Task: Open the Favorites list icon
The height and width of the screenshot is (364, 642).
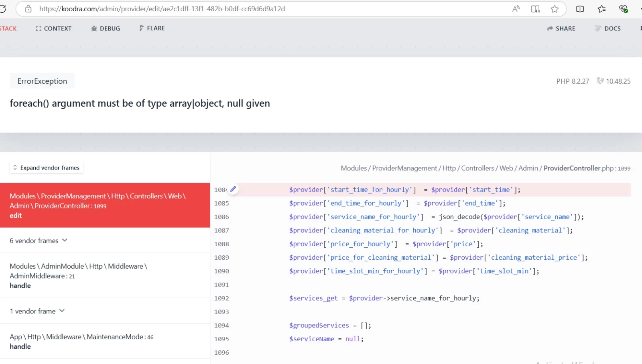Action: click(601, 9)
